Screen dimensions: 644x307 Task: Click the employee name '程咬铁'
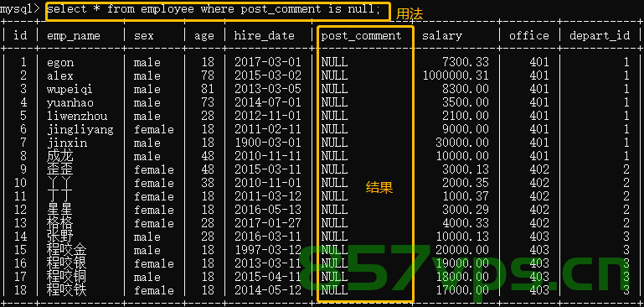pos(67,290)
